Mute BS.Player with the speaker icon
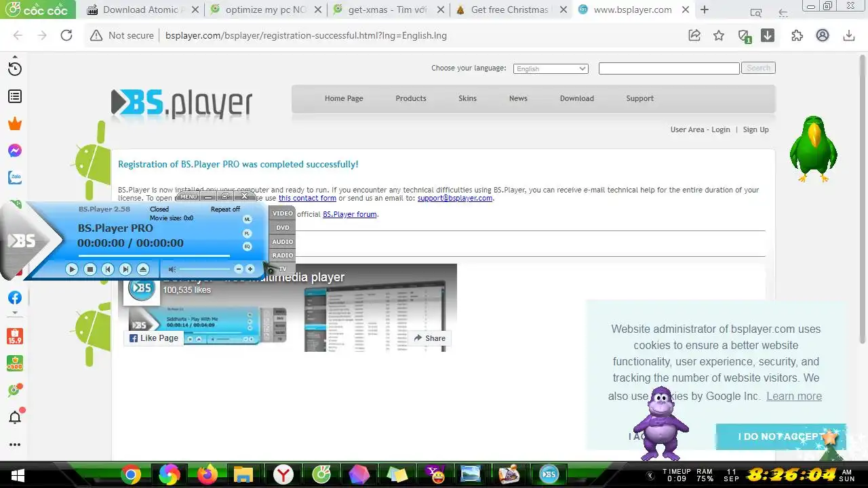Image resolution: width=868 pixels, height=488 pixels. [172, 269]
